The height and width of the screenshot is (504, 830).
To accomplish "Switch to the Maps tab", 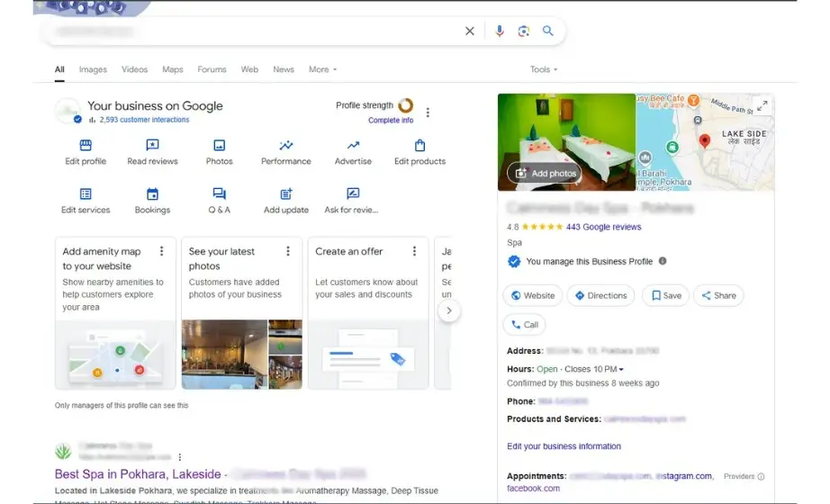I will coord(172,69).
